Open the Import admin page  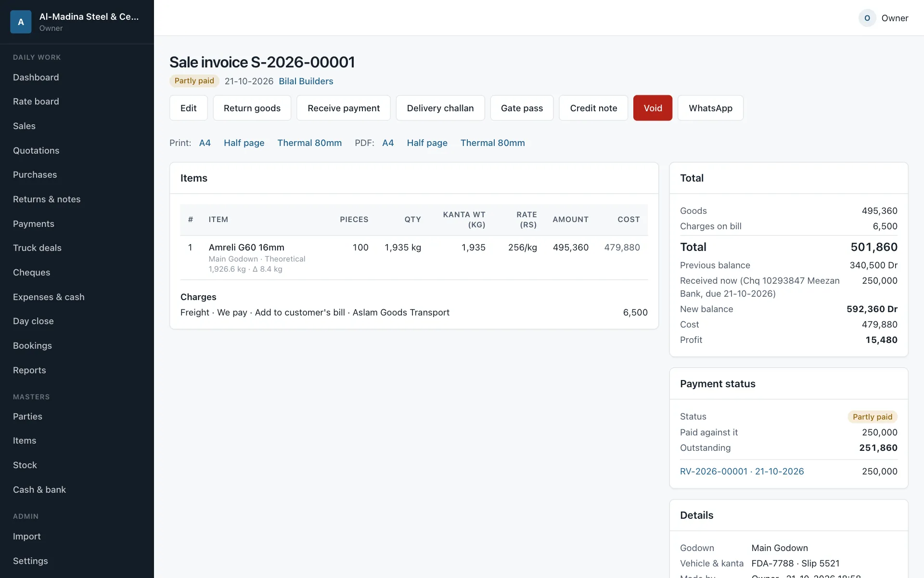pyautogui.click(x=27, y=537)
